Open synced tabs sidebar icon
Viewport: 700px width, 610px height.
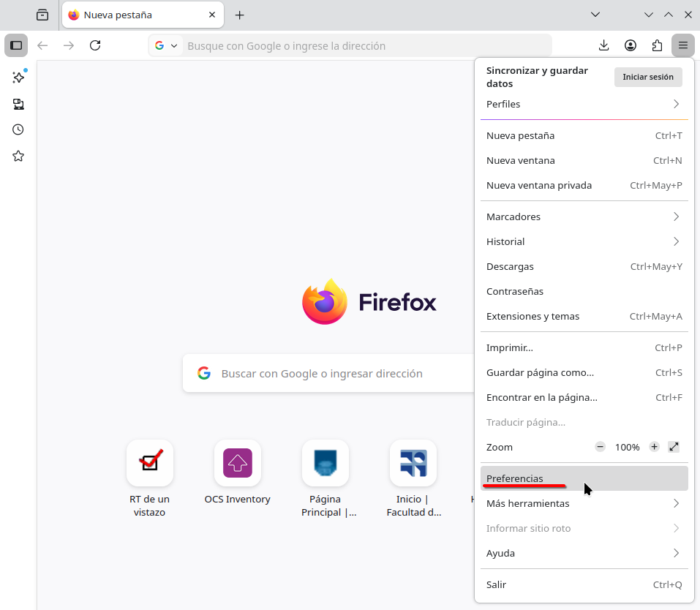tap(18, 104)
